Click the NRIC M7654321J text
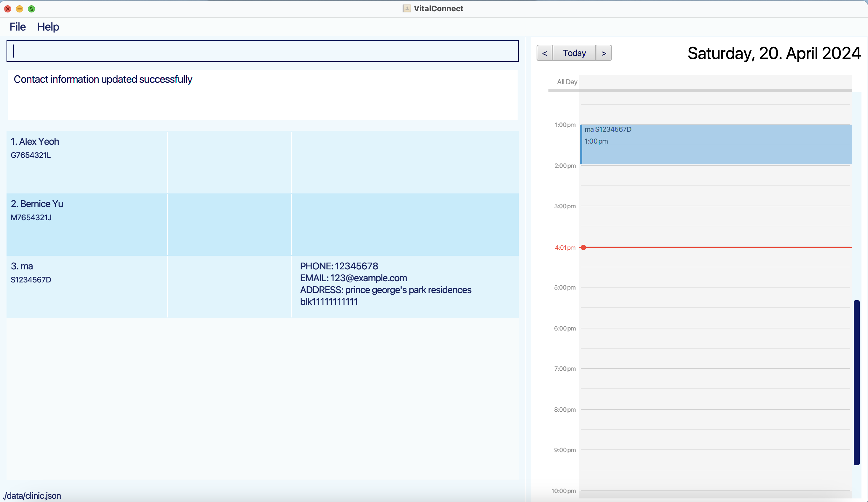This screenshot has height=502, width=868. click(x=31, y=217)
